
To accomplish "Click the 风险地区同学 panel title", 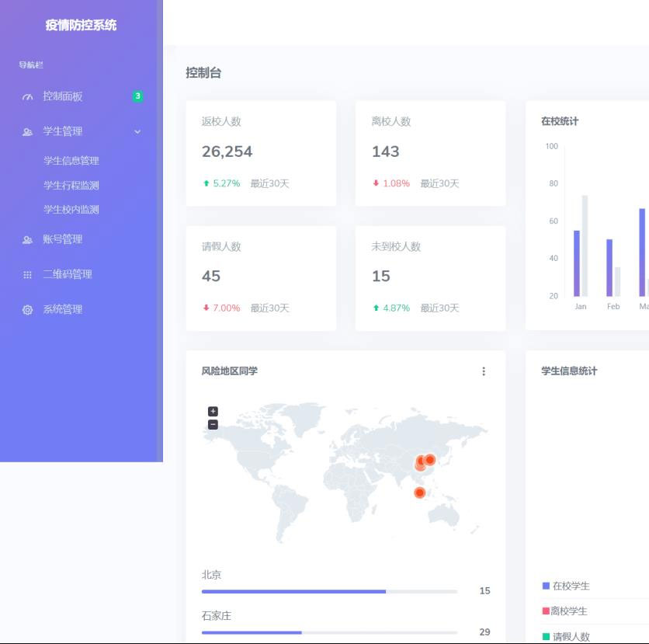I will pos(229,371).
